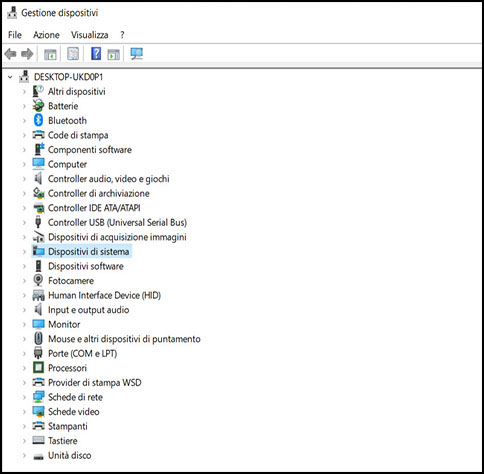Select the DESKTOP-UKD0P1 computer name
Viewport: 484px width, 474px height.
tap(68, 77)
